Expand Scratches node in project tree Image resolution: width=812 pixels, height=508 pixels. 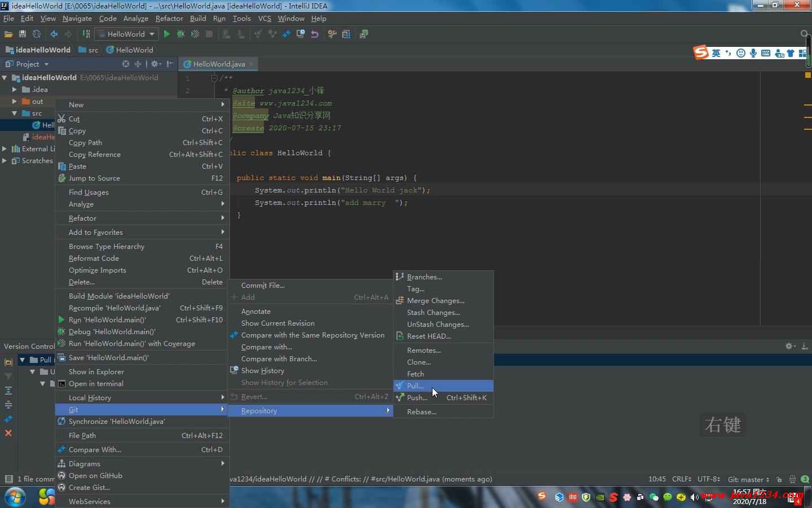point(5,161)
